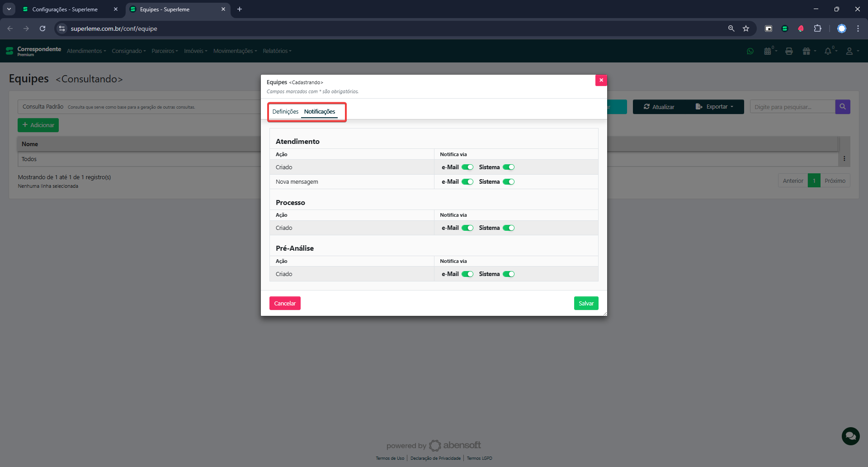
Task: Switch to the Definições tab
Action: click(x=285, y=112)
